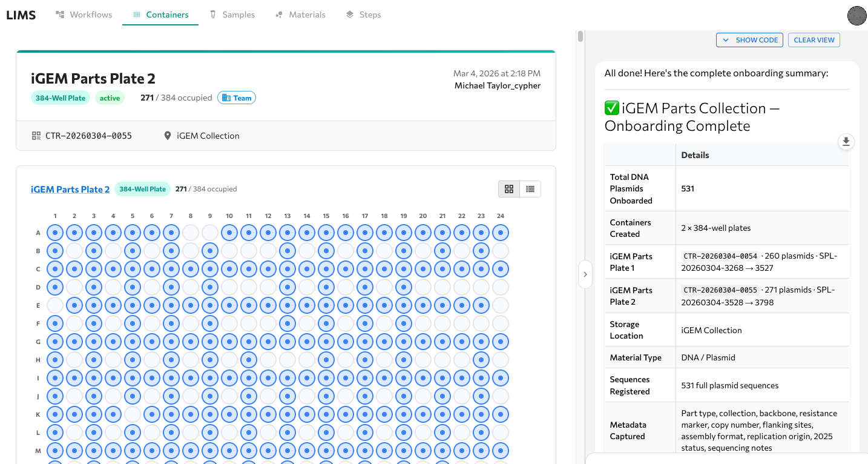
Task: Click the Show Code button
Action: (750, 40)
